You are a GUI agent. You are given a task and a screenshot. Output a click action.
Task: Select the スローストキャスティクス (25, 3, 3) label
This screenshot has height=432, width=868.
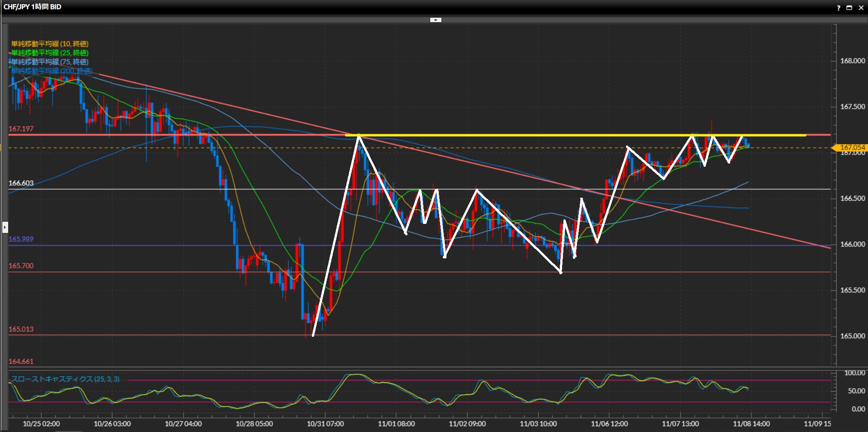(x=66, y=379)
